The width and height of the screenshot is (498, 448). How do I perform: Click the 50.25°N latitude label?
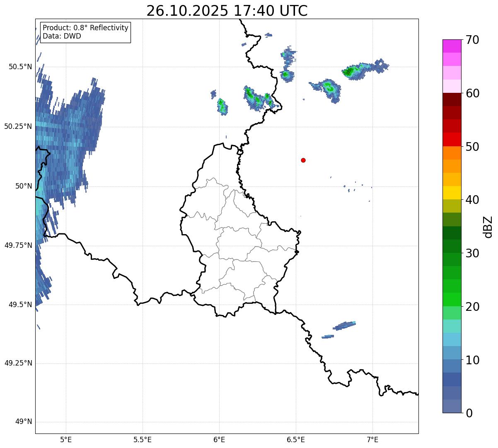18,126
